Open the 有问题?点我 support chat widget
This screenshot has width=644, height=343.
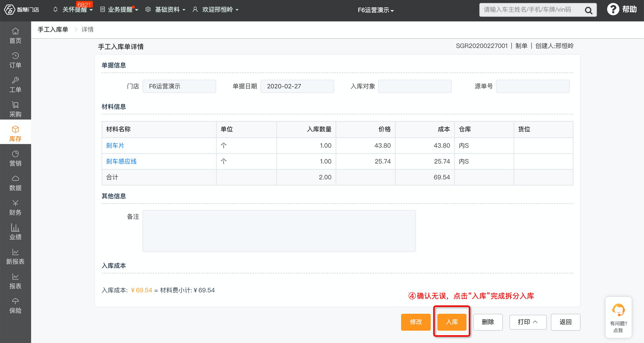(x=618, y=317)
